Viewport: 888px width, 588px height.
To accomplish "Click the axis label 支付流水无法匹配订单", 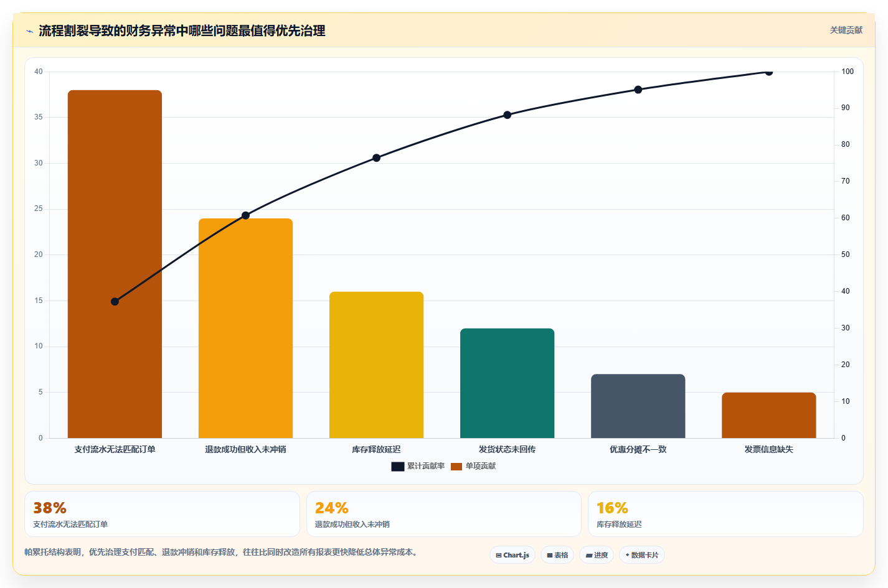I will [115, 449].
